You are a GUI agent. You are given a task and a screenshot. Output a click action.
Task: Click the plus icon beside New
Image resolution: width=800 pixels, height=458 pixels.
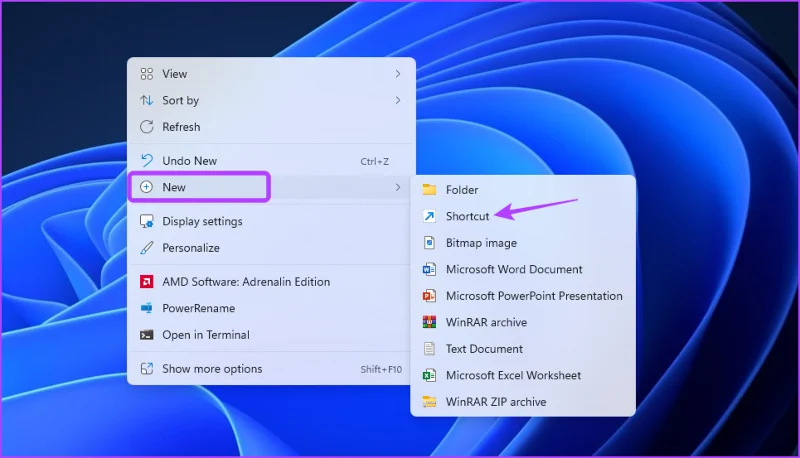click(x=146, y=187)
